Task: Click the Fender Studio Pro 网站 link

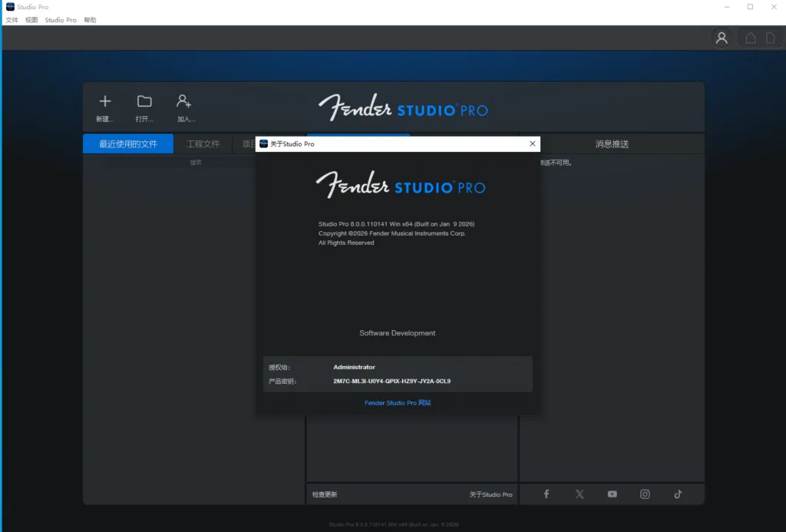Action: coord(398,402)
